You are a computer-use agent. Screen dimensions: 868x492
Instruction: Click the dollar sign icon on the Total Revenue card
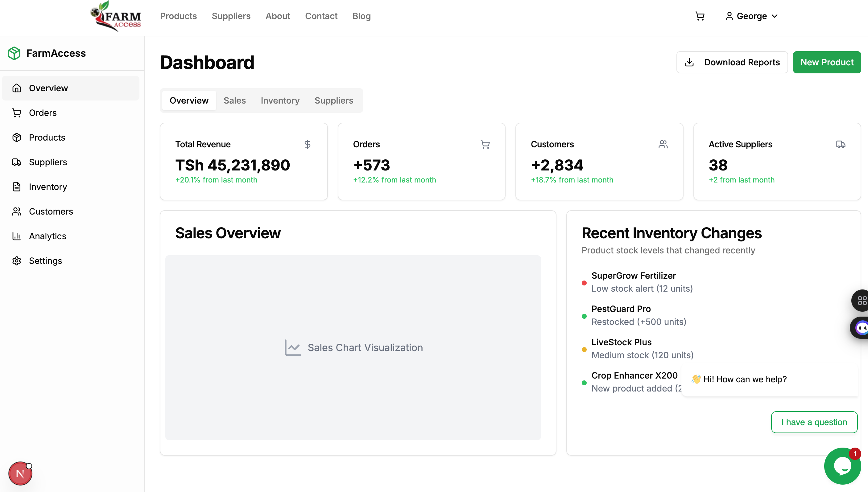tap(307, 144)
